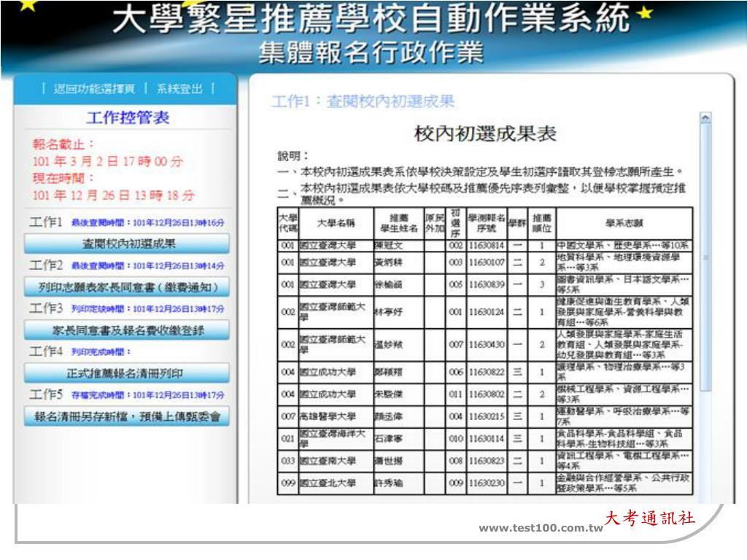The image size is (747, 560).
Task: Click the 學測報名序號 column header
Action: [x=487, y=223]
